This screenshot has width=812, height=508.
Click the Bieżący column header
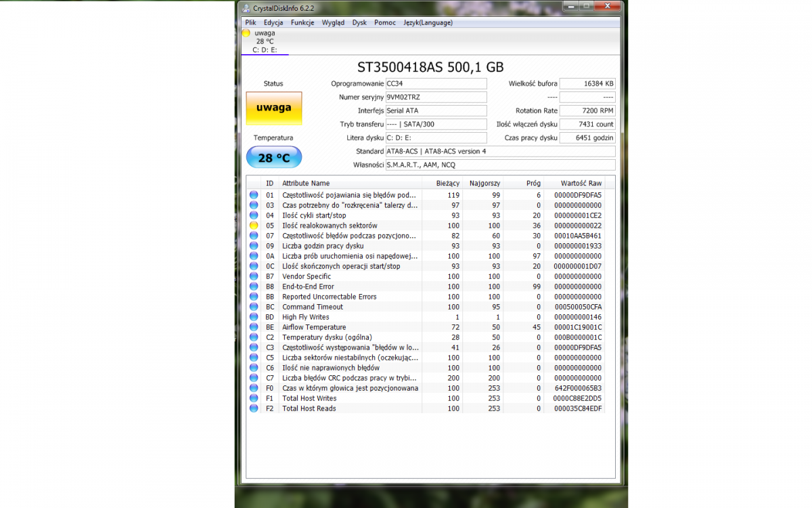(442, 183)
